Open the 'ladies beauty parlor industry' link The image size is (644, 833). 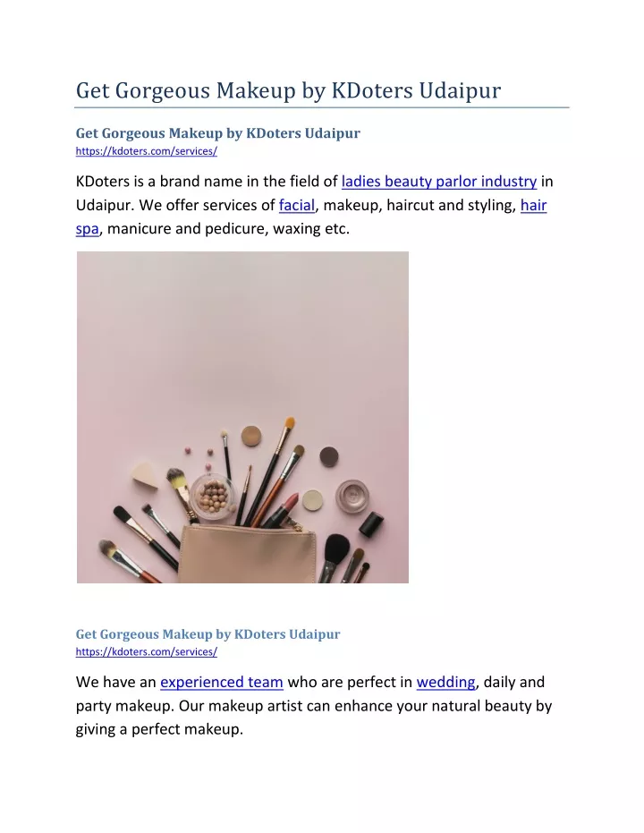(439, 182)
